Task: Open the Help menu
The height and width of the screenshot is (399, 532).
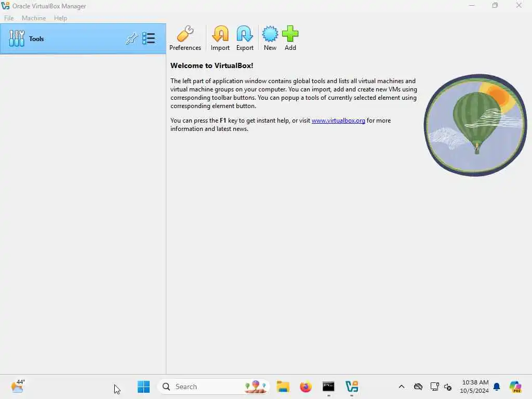Action: tap(60, 18)
